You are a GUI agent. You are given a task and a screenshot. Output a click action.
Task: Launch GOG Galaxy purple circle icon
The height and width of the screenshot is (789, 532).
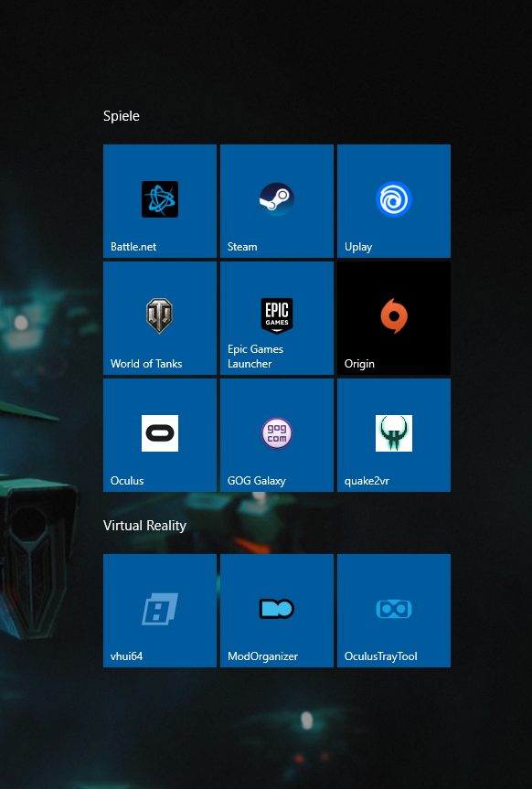point(277,433)
